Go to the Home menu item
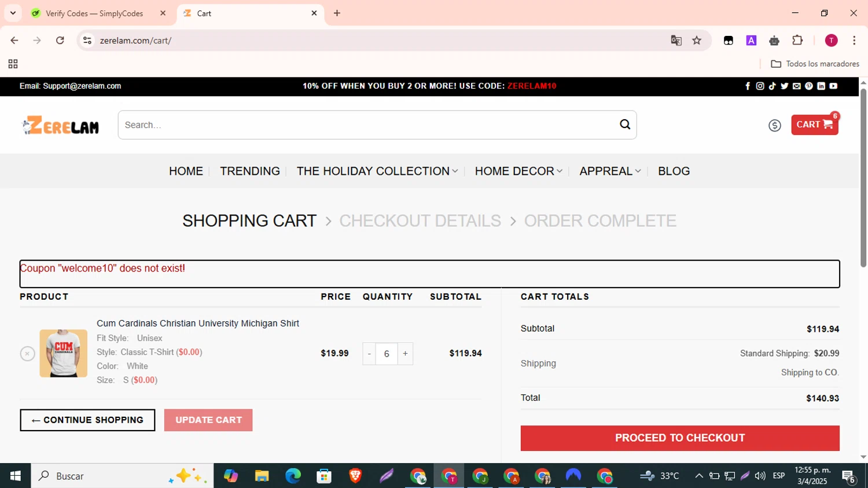This screenshot has width=868, height=488. point(186,171)
